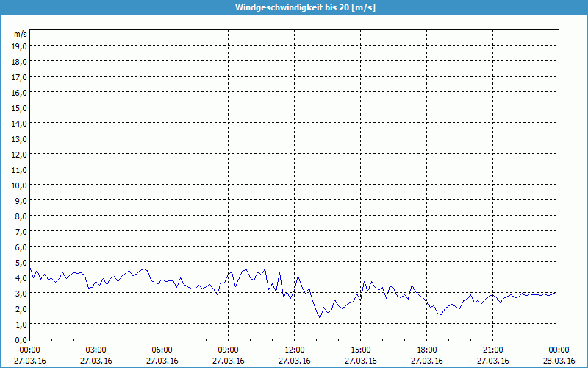Click the 15:00 time axis label
Screen dimensions: 588x368
[360, 350]
